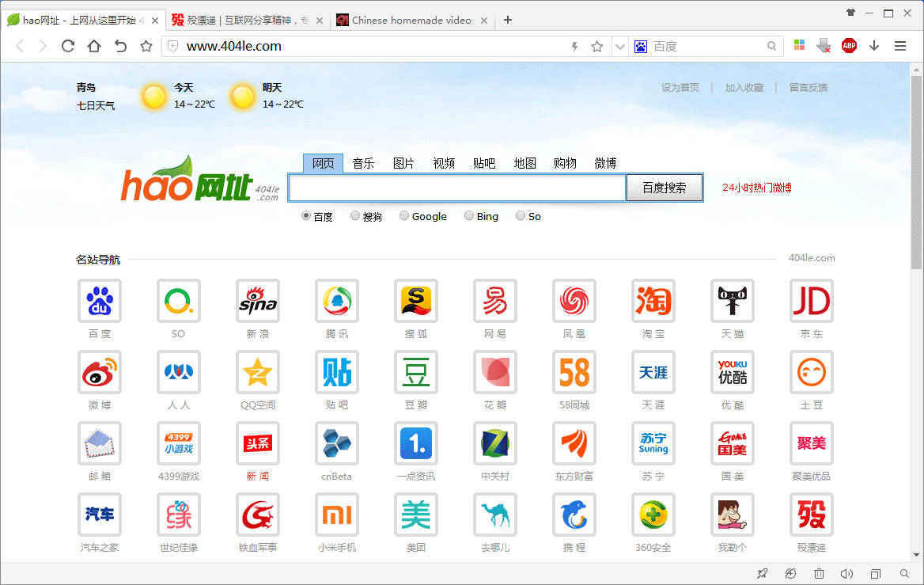Open the Ctrip (携程) dolphin icon
The height and width of the screenshot is (585, 924).
[574, 515]
